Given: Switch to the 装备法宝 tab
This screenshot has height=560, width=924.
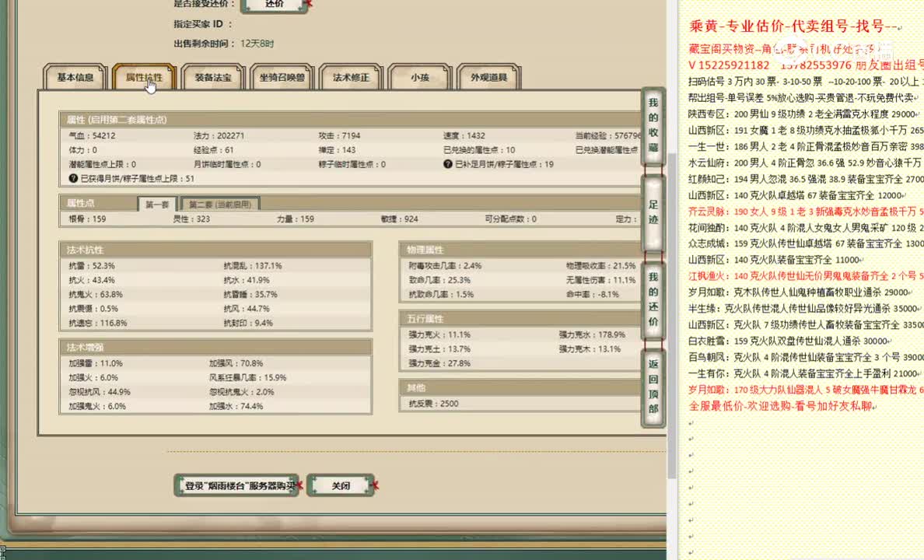Looking at the screenshot, I should [x=213, y=77].
